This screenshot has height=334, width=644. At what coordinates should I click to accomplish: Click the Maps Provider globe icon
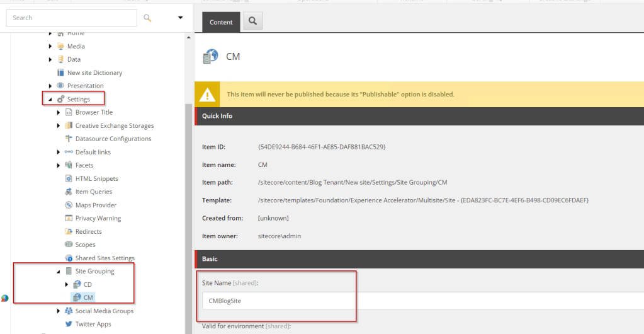69,205
